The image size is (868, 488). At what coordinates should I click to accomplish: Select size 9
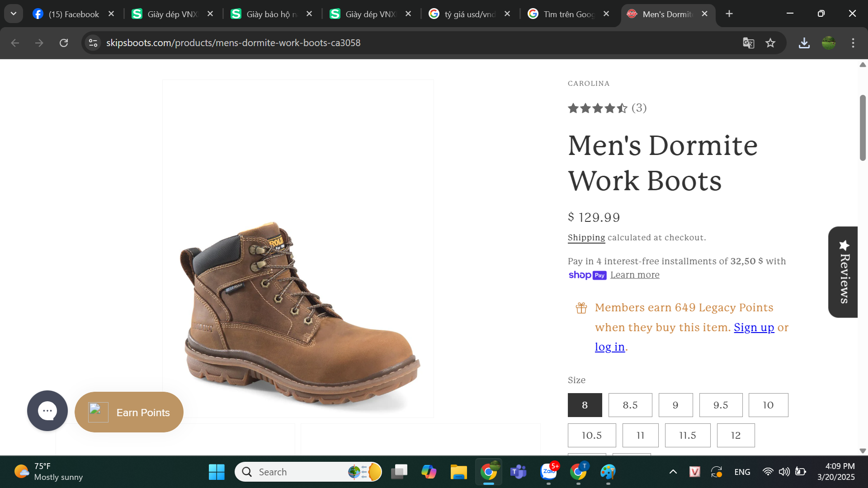[675, 405]
